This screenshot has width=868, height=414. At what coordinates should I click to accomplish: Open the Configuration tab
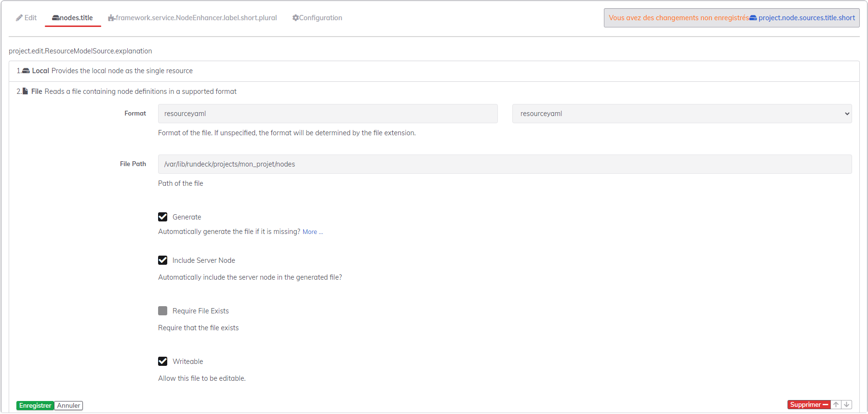point(317,18)
